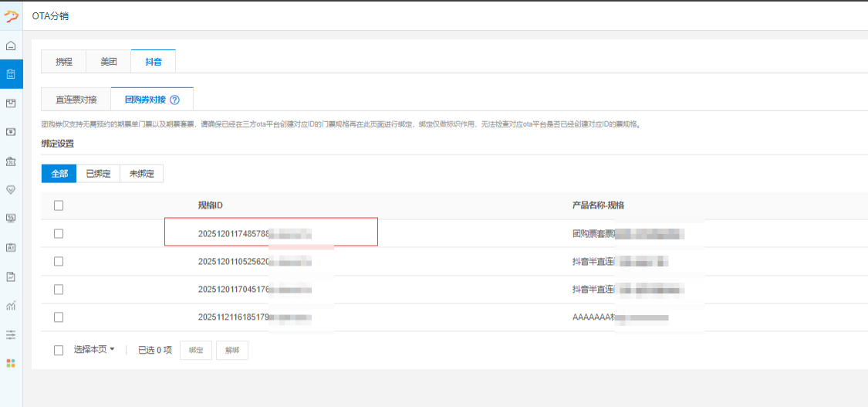Click the building icon in sidebar
Image resolution: width=868 pixels, height=407 pixels.
(11, 161)
